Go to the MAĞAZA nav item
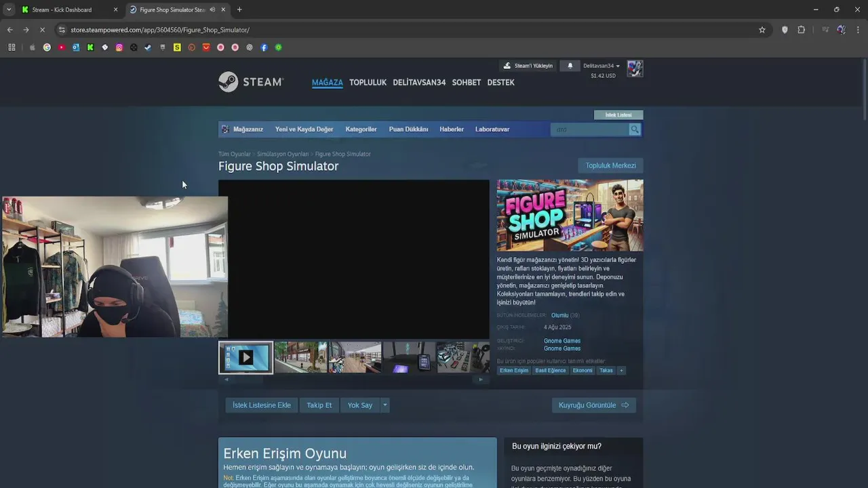Viewport: 868px width, 488px height. [327, 83]
